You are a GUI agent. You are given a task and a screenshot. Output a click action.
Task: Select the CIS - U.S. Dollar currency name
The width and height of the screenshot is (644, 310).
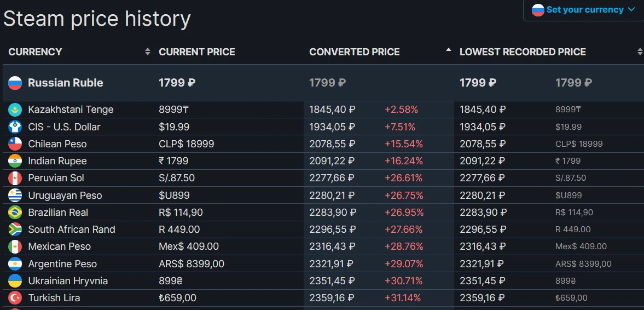point(64,127)
